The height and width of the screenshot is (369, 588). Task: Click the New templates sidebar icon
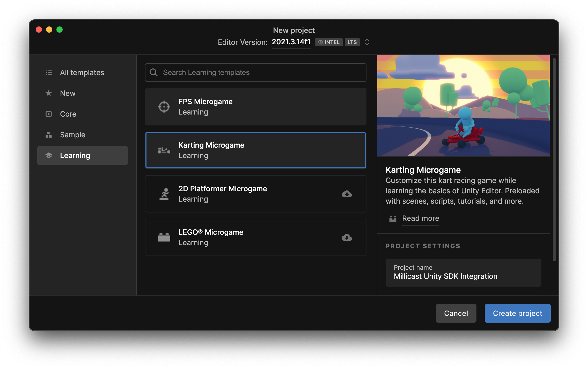(49, 93)
